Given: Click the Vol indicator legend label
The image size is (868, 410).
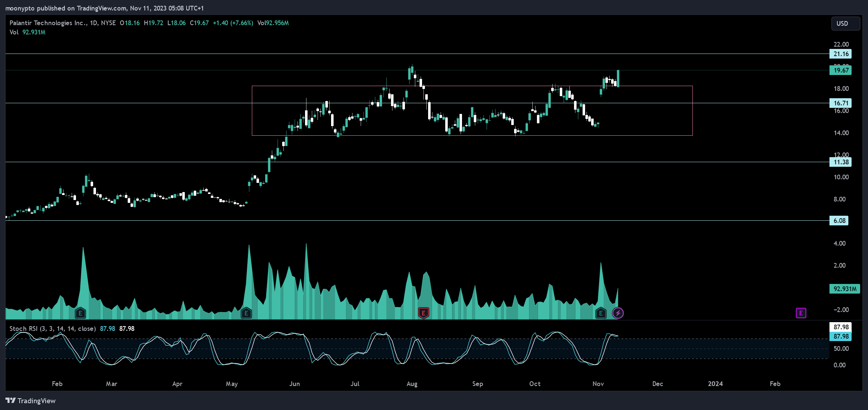Looking at the screenshot, I should (14, 32).
